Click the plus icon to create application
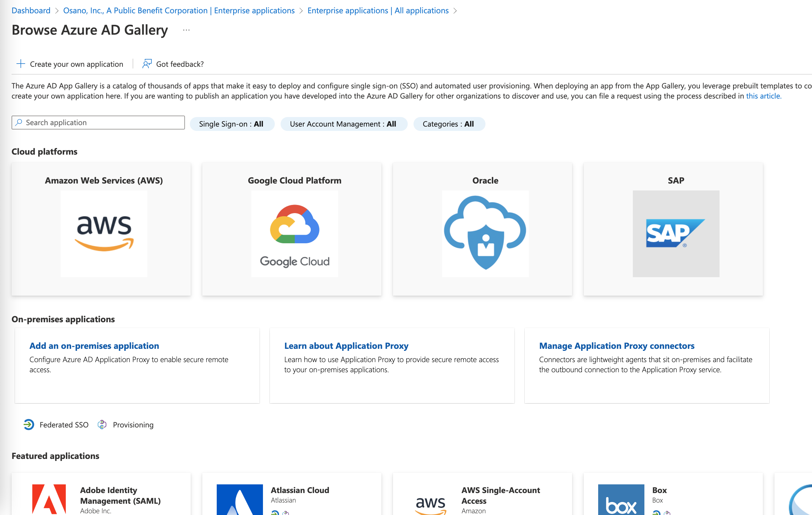812x515 pixels. coord(21,64)
